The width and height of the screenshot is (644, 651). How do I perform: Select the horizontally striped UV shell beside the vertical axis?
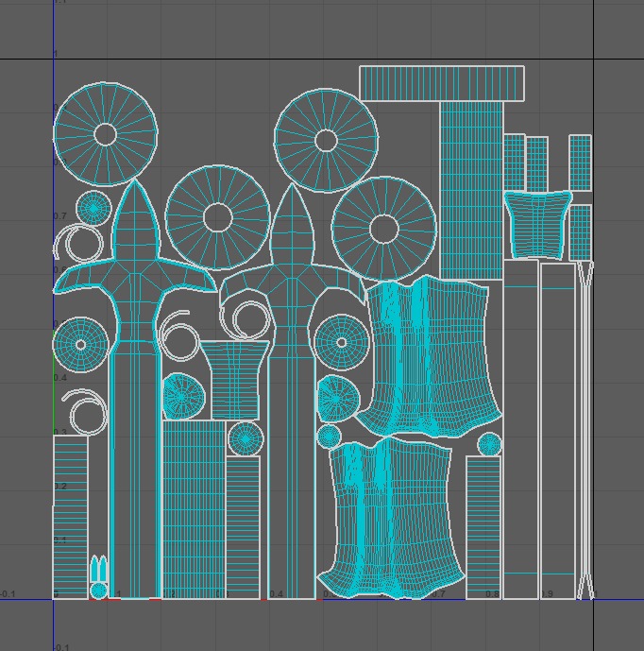71,517
